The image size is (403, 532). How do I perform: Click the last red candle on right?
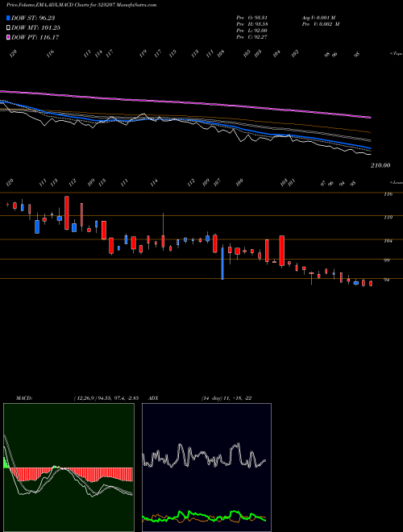[371, 283]
